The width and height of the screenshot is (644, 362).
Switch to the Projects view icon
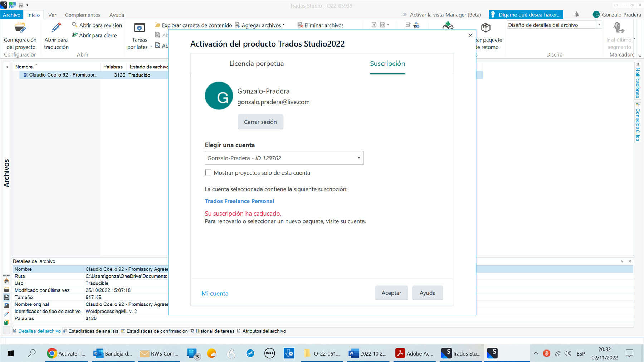click(x=6, y=289)
